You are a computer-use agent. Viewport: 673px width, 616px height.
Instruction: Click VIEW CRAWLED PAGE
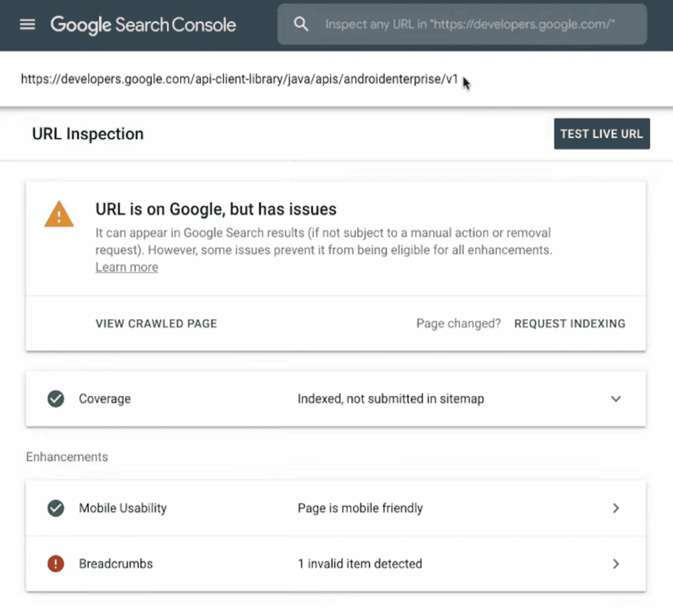point(156,323)
